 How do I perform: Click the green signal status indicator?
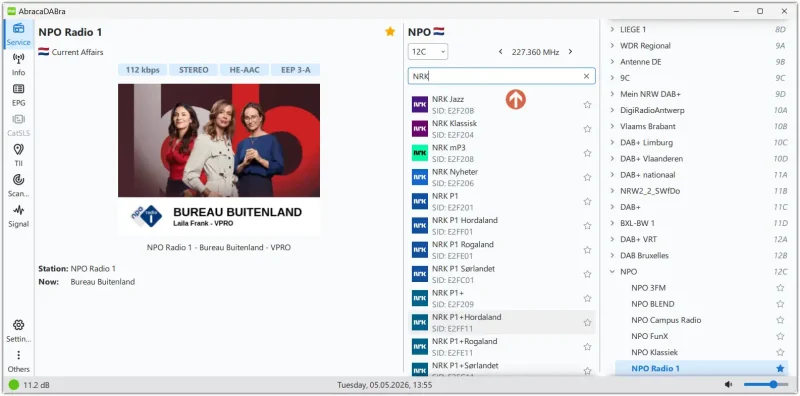point(14,385)
